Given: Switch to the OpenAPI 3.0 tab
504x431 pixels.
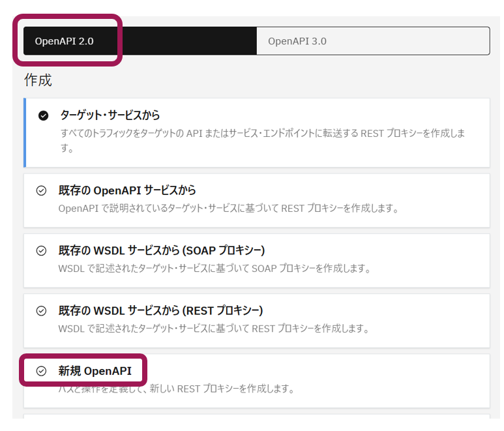Looking at the screenshot, I should (x=373, y=41).
